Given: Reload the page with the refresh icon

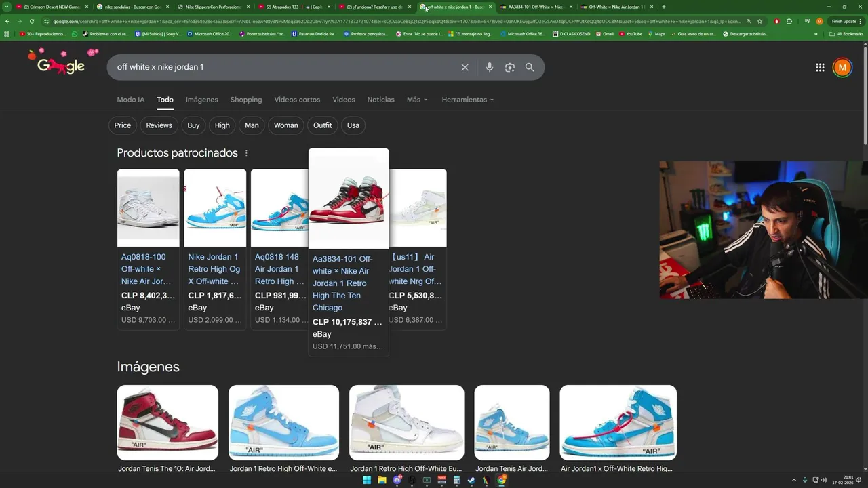Looking at the screenshot, I should 31,21.
